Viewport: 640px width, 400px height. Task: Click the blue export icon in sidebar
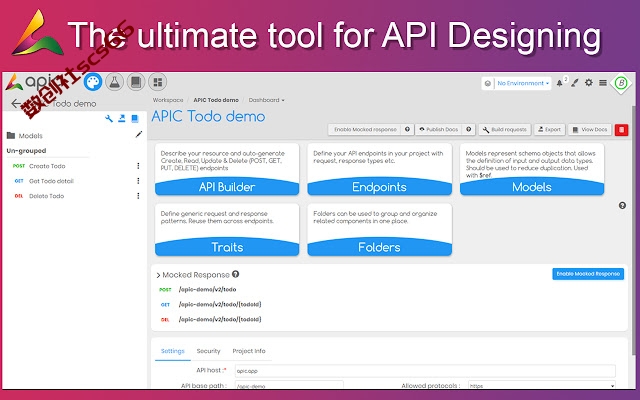pyautogui.click(x=122, y=119)
